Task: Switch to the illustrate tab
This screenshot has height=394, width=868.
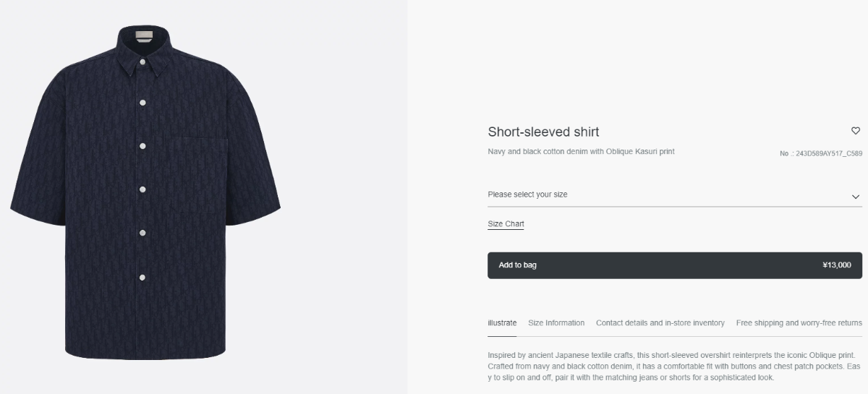Action: point(502,323)
